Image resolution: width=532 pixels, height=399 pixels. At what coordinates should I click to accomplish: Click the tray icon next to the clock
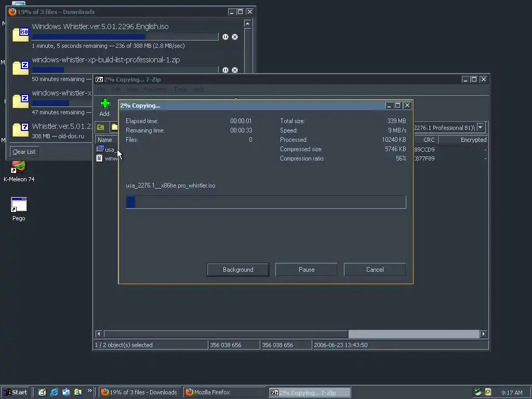(x=488, y=392)
